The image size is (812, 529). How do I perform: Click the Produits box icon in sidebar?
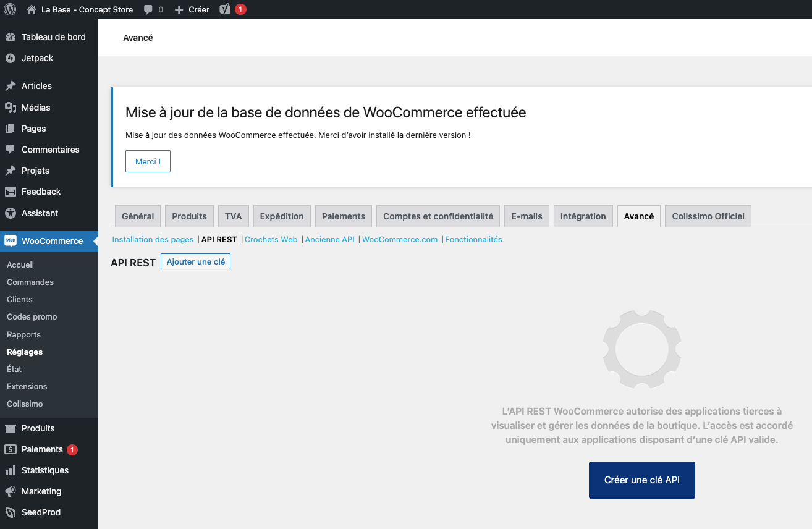point(11,428)
